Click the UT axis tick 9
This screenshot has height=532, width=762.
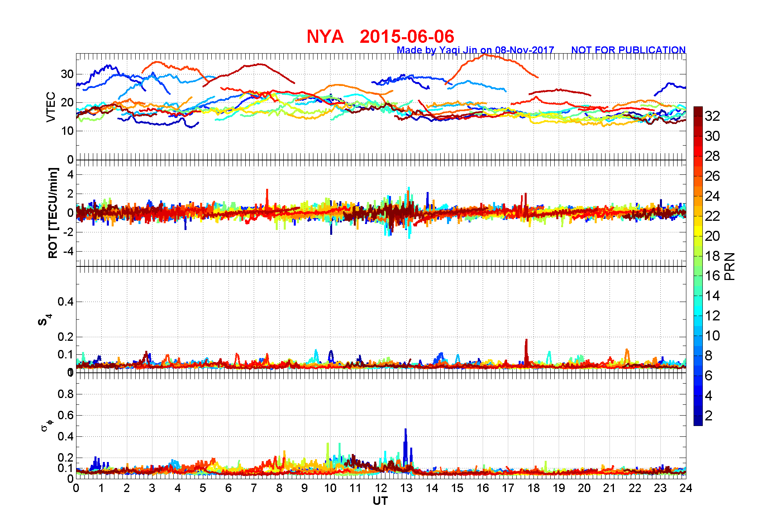305,488
